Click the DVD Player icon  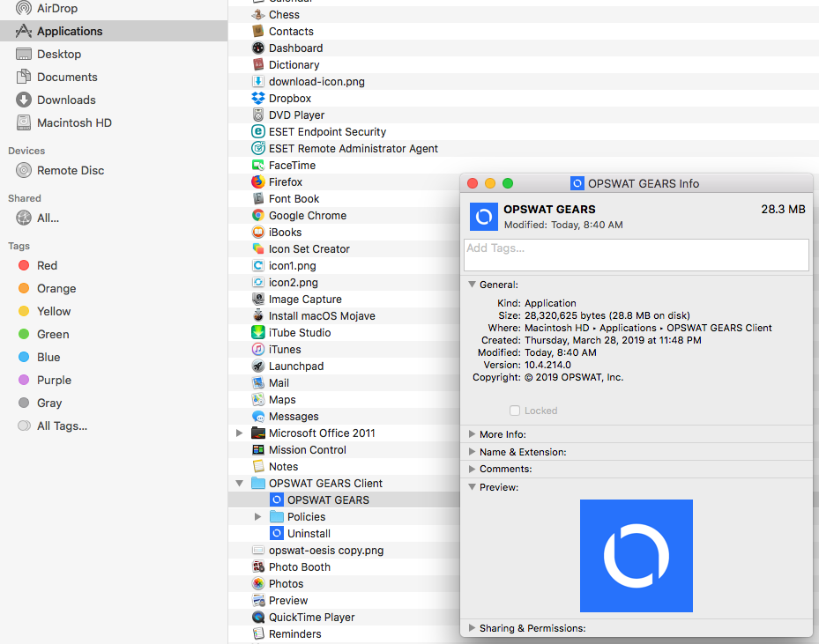[x=258, y=115]
